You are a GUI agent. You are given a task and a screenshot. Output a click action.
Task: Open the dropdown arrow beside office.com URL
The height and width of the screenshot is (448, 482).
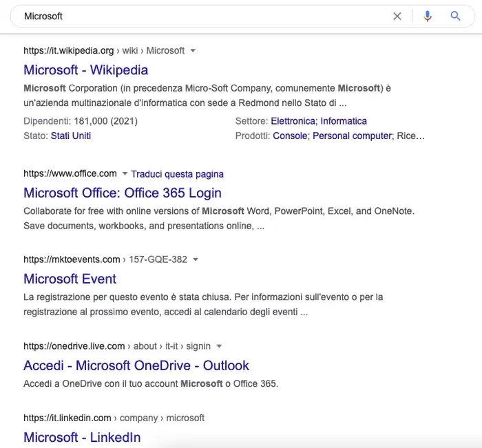(x=125, y=173)
